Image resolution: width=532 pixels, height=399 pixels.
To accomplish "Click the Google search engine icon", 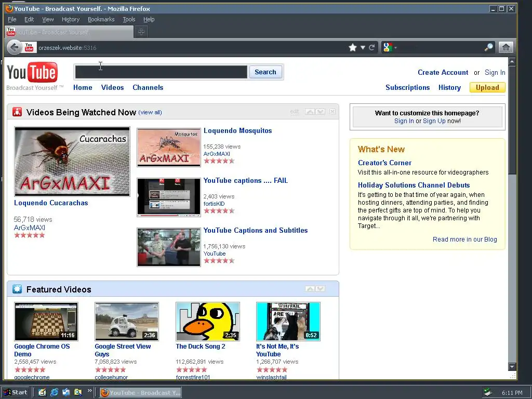I will 388,47.
